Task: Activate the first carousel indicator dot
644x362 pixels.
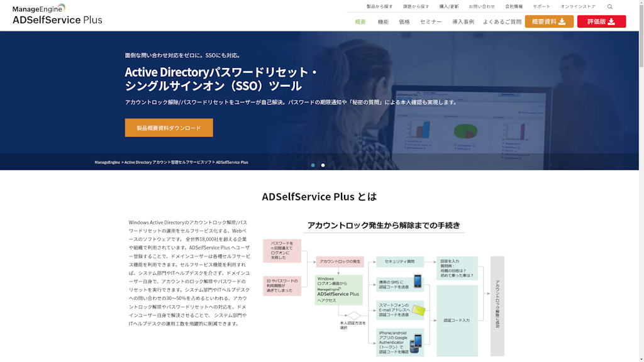Action: tap(313, 165)
